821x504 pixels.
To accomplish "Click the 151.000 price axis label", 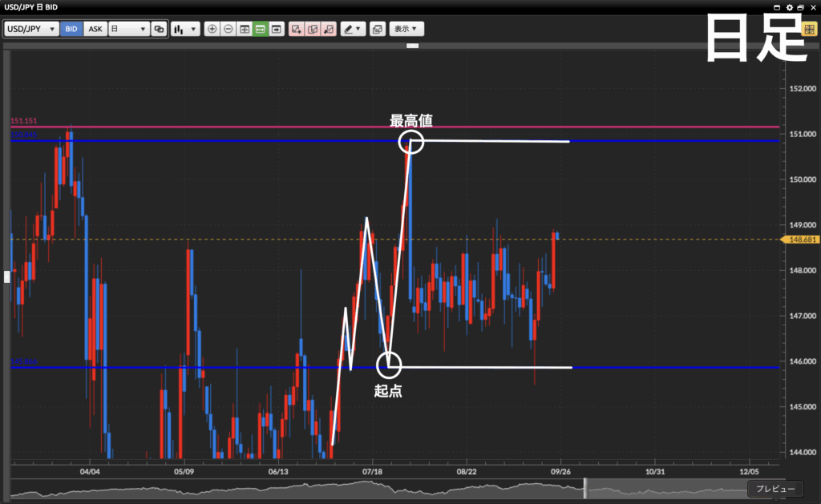I will pos(803,134).
